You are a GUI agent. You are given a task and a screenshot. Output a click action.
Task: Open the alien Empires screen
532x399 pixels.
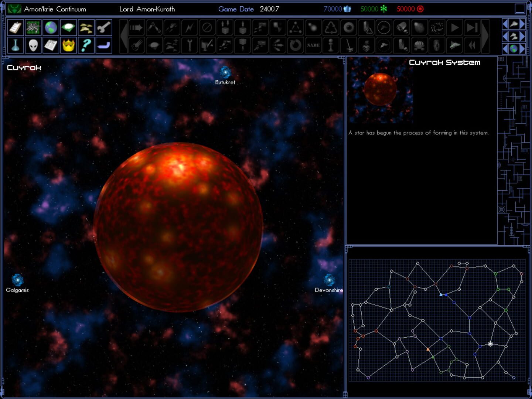click(x=33, y=45)
